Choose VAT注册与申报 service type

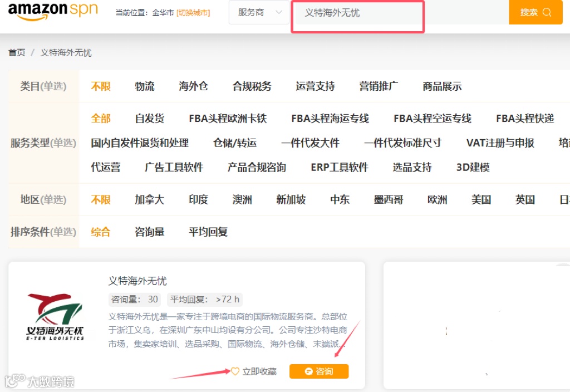click(500, 143)
